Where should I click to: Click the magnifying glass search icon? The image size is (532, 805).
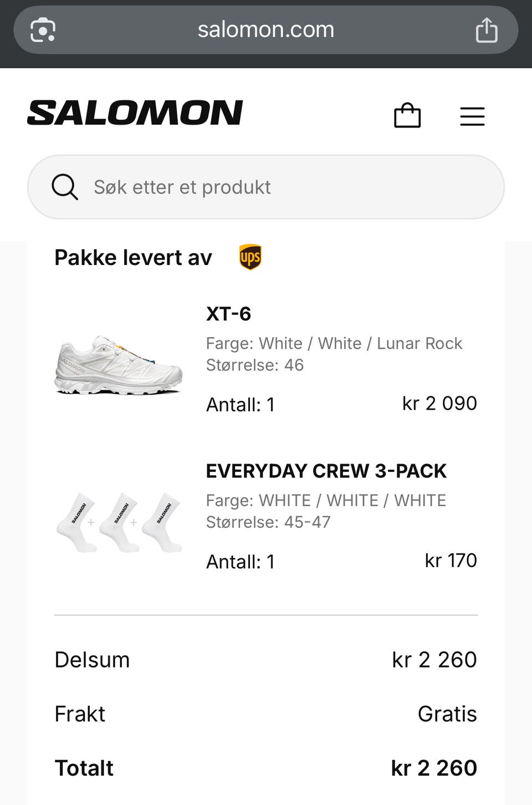point(65,187)
